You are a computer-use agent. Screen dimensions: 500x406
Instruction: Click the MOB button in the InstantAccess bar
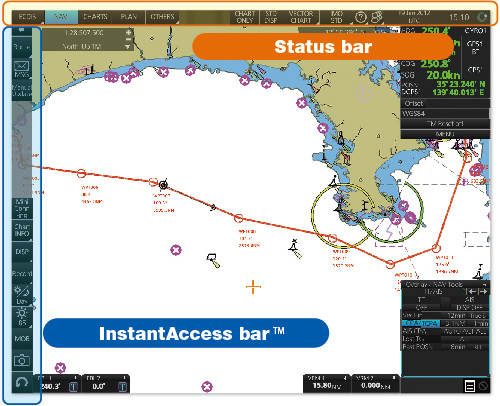coord(22,339)
